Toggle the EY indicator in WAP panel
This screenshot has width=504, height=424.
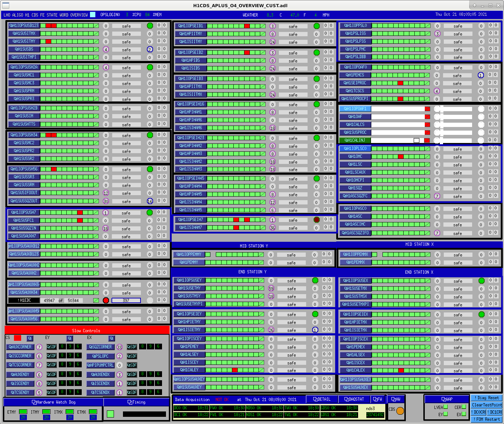click(446, 414)
